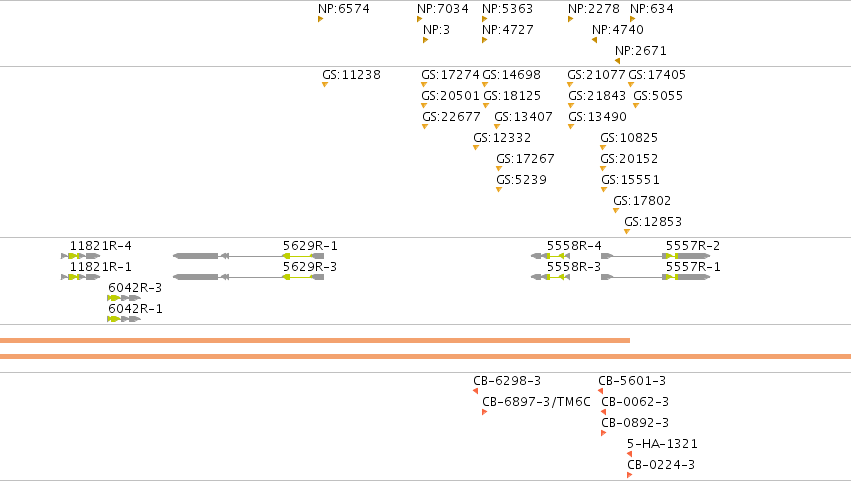Click the GS:20501 feature label
Image resolution: width=851 pixels, height=481 pixels.
click(x=450, y=96)
